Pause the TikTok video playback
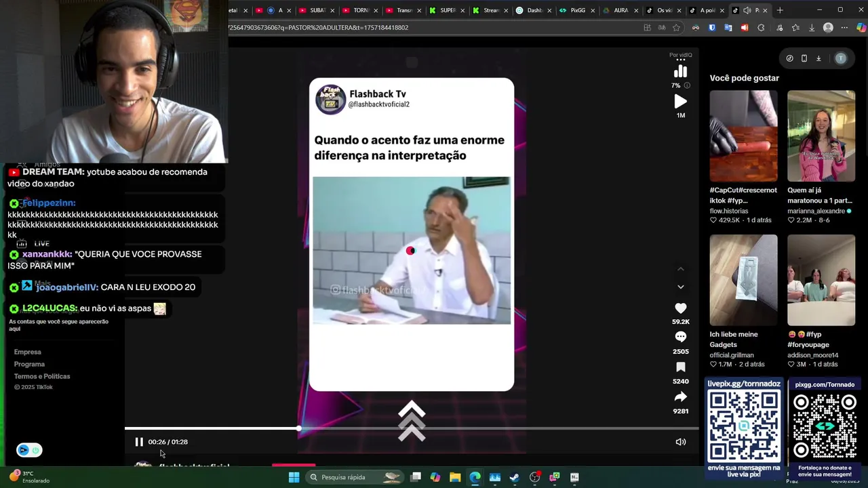This screenshot has height=488, width=868. [139, 442]
